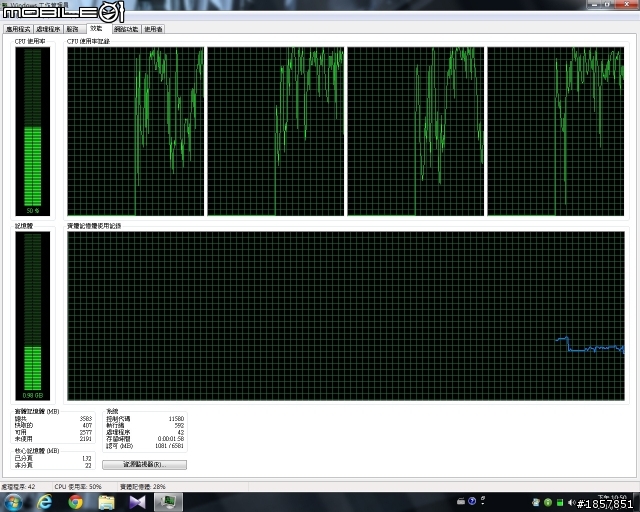Click the volume speaker icon in the tray

[x=571, y=502]
